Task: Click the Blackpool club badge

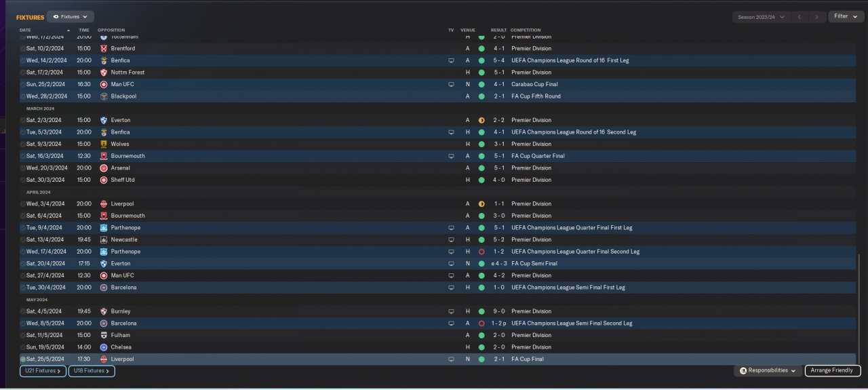Action: tap(104, 96)
